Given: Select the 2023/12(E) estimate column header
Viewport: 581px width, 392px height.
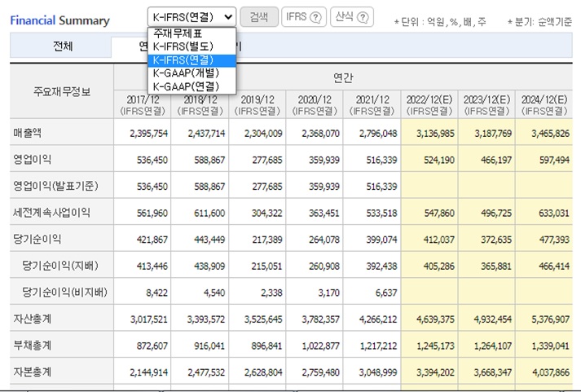Looking at the screenshot, I should [486, 105].
